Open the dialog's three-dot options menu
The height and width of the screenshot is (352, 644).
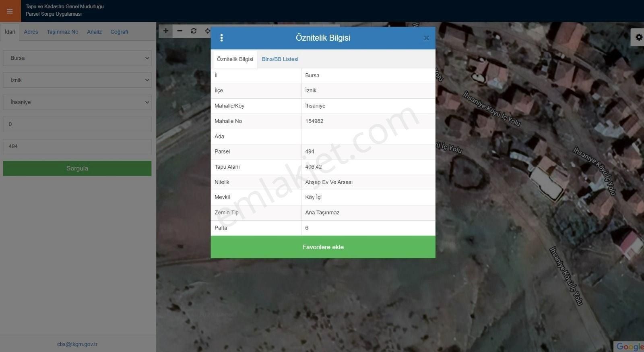pyautogui.click(x=221, y=38)
